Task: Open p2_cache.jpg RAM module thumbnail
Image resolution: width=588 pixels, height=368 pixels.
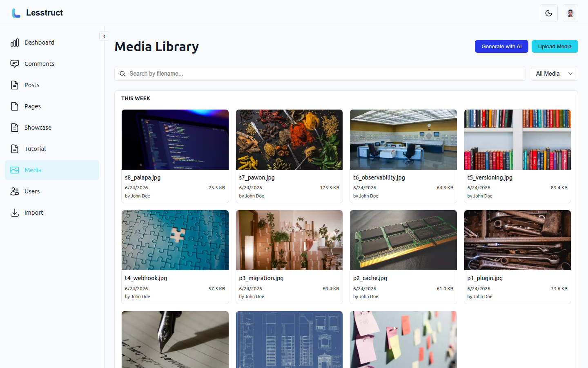Action: 403,240
